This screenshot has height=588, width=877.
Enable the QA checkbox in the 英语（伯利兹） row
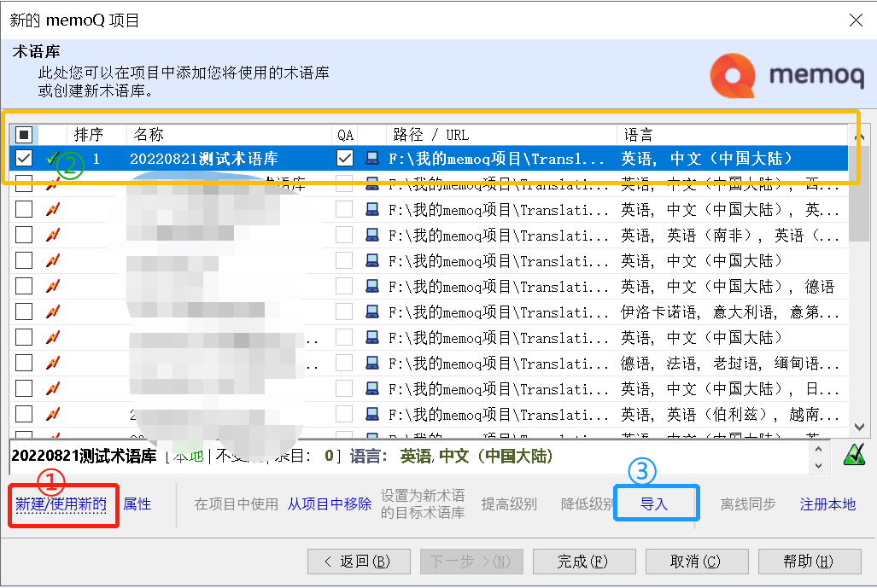pyautogui.click(x=344, y=414)
